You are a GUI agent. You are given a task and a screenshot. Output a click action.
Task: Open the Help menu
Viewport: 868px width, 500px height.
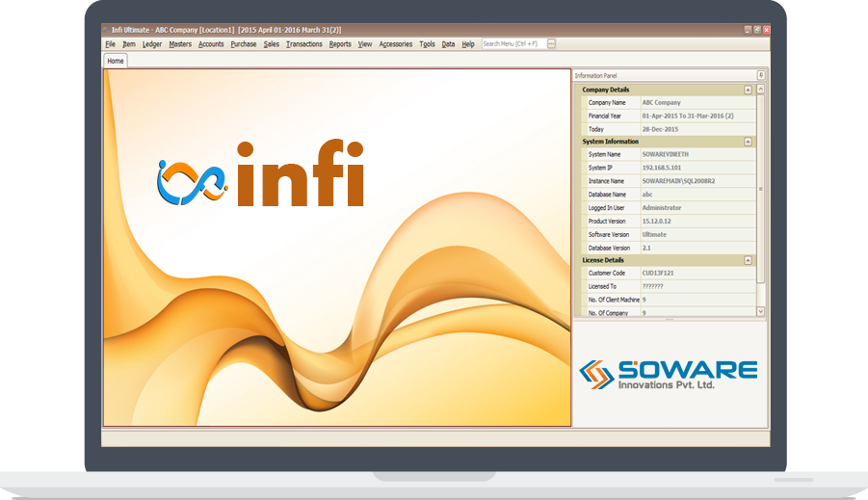click(x=468, y=44)
